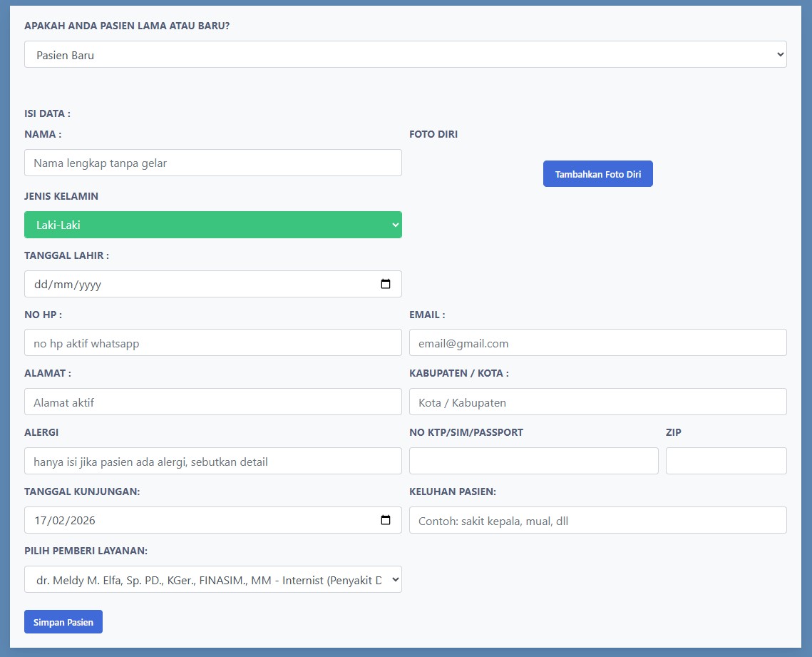Select the yyyy year segment of Tanggal Lahir

click(x=90, y=285)
